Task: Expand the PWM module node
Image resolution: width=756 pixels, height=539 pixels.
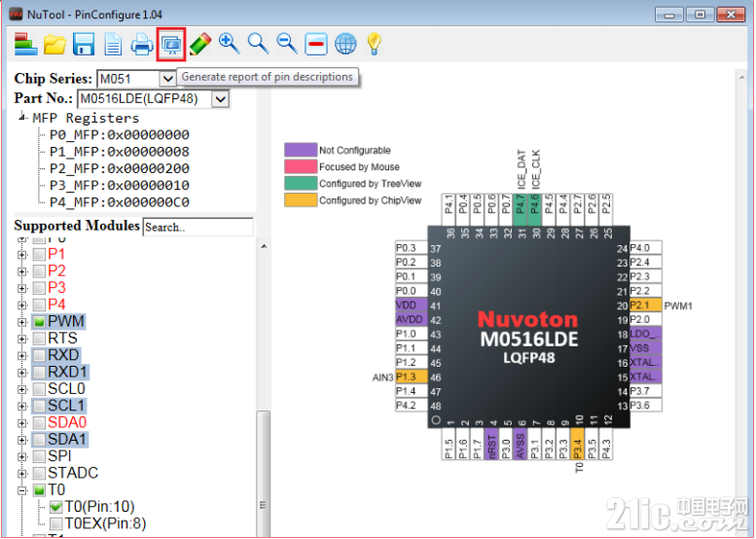Action: point(22,322)
